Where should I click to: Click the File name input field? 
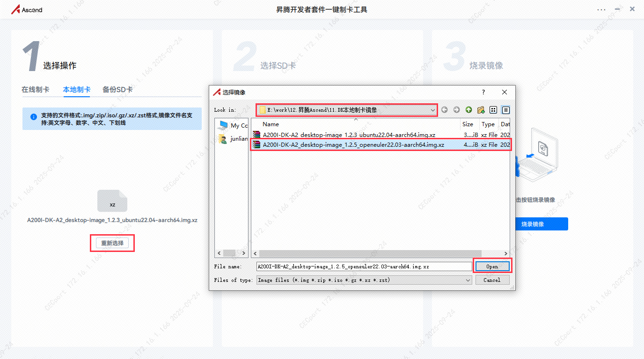point(364,266)
